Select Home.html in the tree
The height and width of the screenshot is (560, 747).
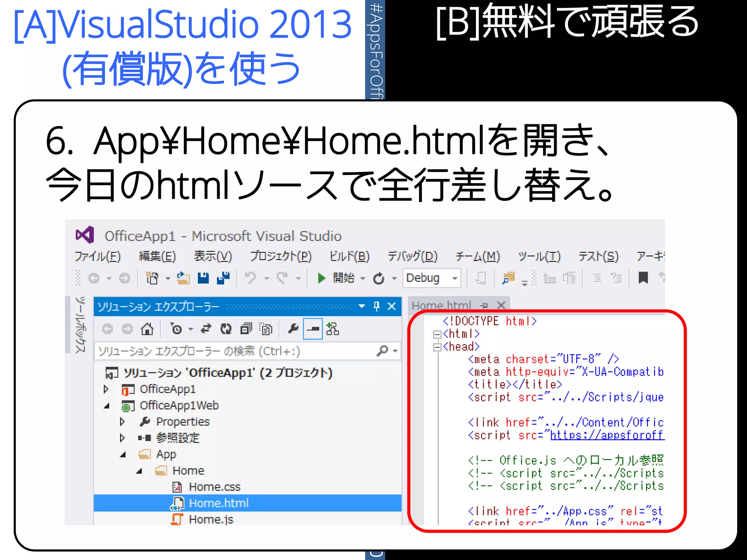pos(248,503)
